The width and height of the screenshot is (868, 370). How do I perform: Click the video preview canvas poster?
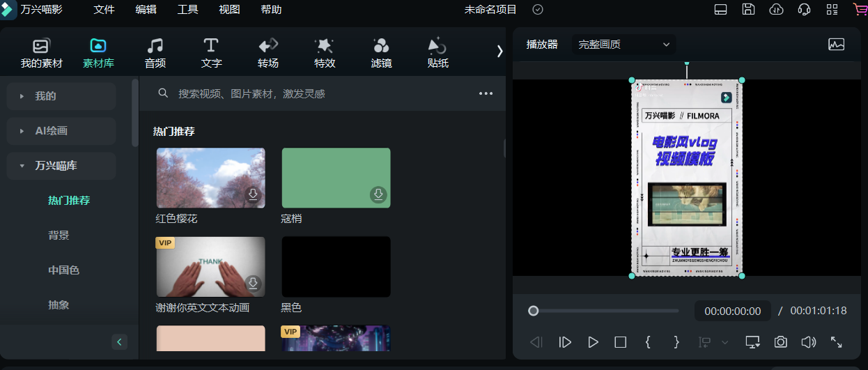coord(687,178)
